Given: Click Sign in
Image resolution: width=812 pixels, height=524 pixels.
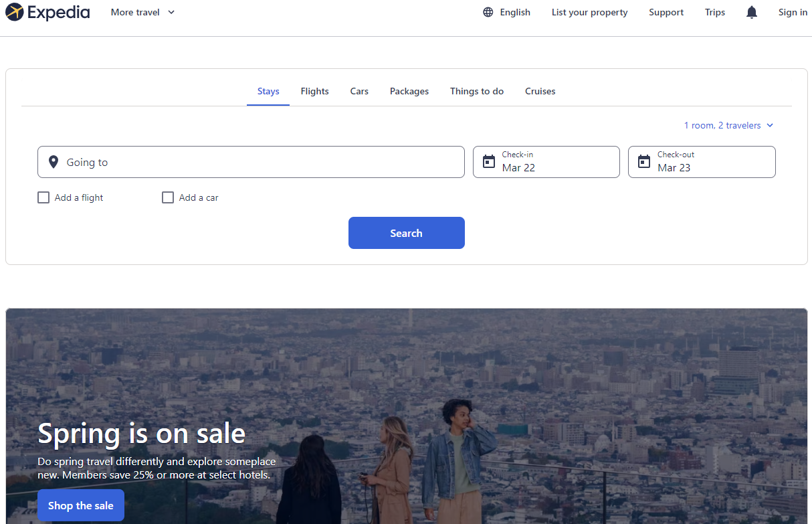Looking at the screenshot, I should pos(793,12).
